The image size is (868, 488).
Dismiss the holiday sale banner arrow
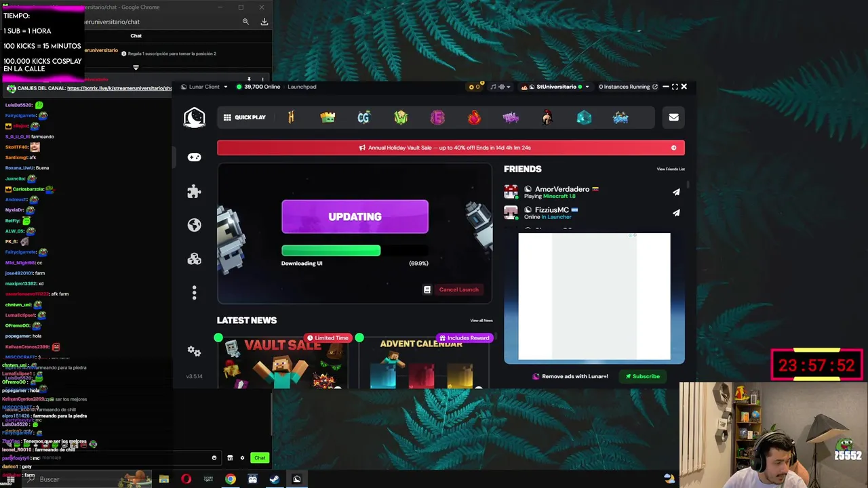pyautogui.click(x=673, y=148)
